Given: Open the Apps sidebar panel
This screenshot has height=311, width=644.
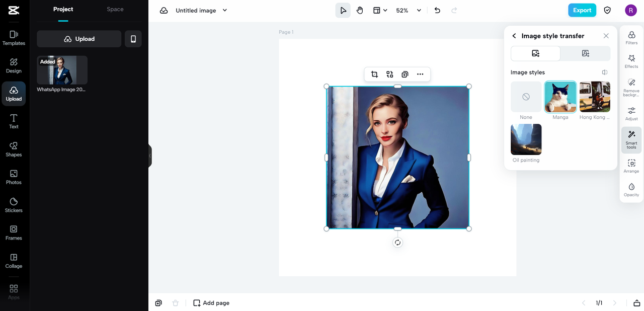Looking at the screenshot, I should tap(14, 292).
